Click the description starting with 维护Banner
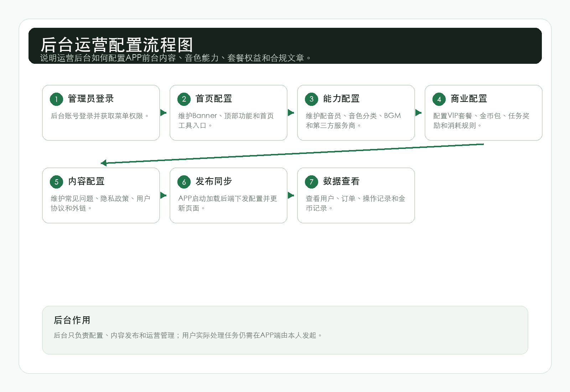This screenshot has width=570, height=392. (x=226, y=120)
